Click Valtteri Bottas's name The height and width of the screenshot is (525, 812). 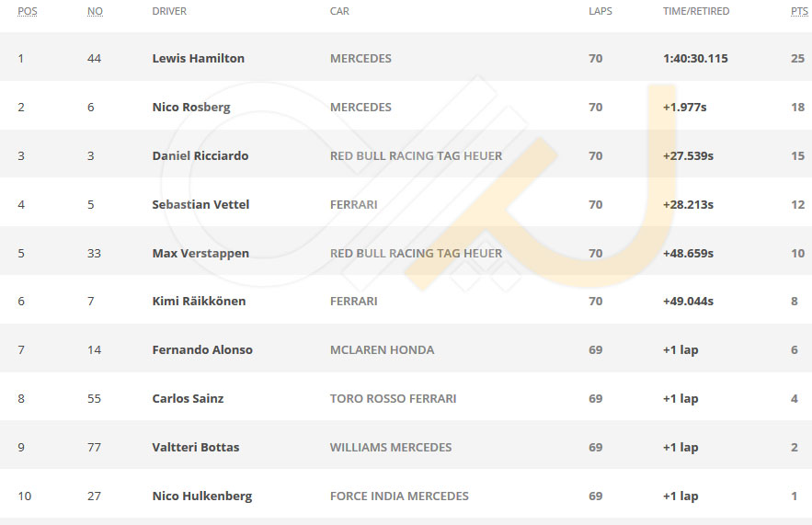[196, 448]
